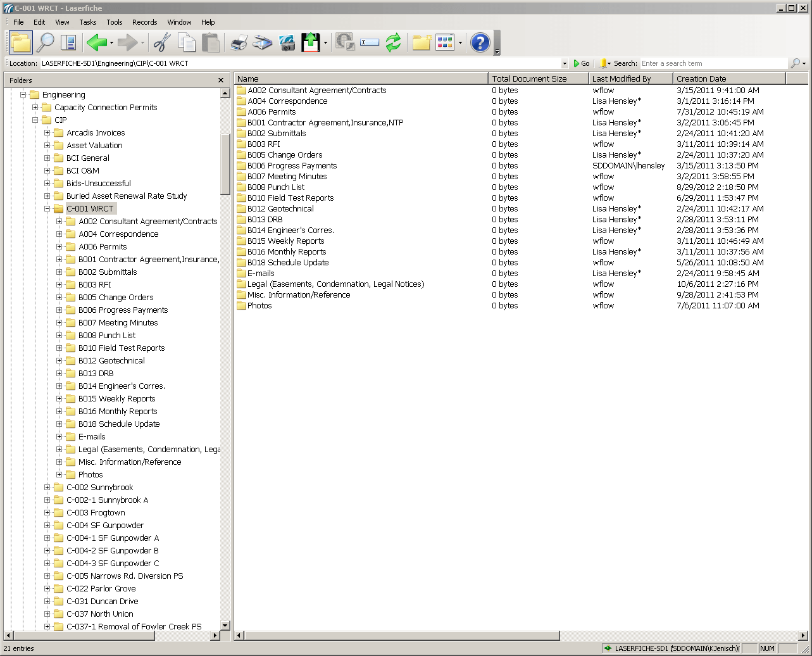The width and height of the screenshot is (812, 656).
Task: Click the LASERFICHE-SD1 status bar entry
Action: [x=671, y=648]
